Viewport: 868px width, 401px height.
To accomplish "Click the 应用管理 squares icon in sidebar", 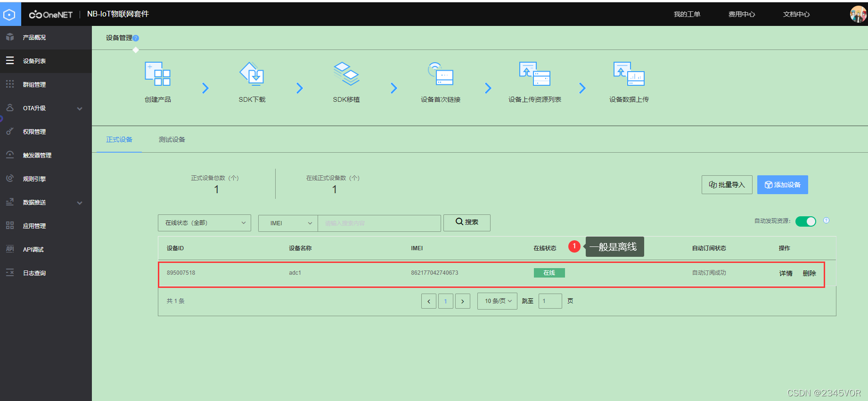I will pos(10,226).
